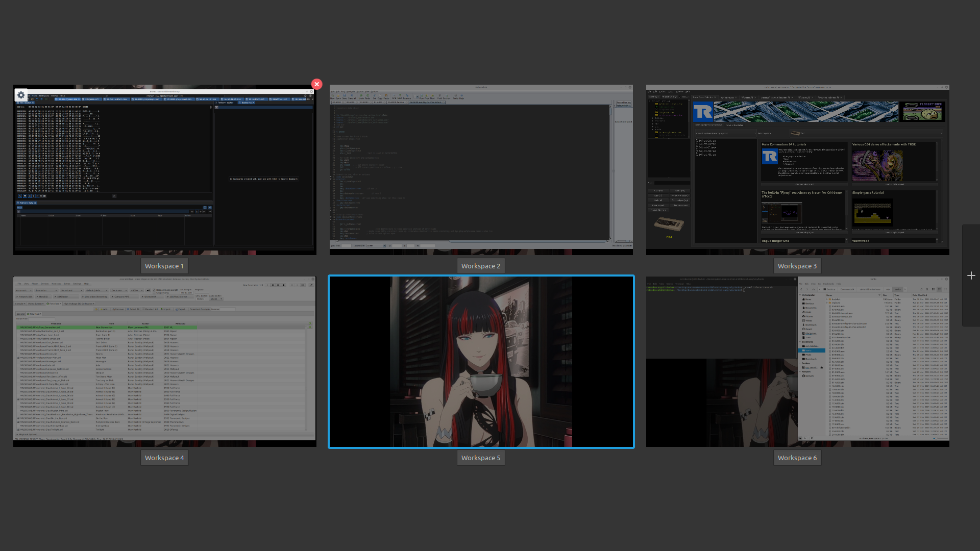This screenshot has width=980, height=551.
Task: Click the Workspace 5 name label
Action: click(481, 458)
